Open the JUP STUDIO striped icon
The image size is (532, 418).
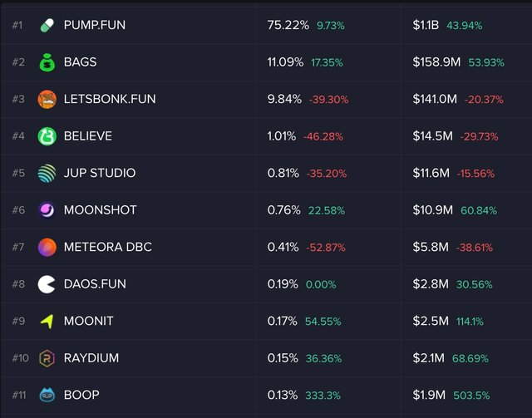click(x=47, y=174)
